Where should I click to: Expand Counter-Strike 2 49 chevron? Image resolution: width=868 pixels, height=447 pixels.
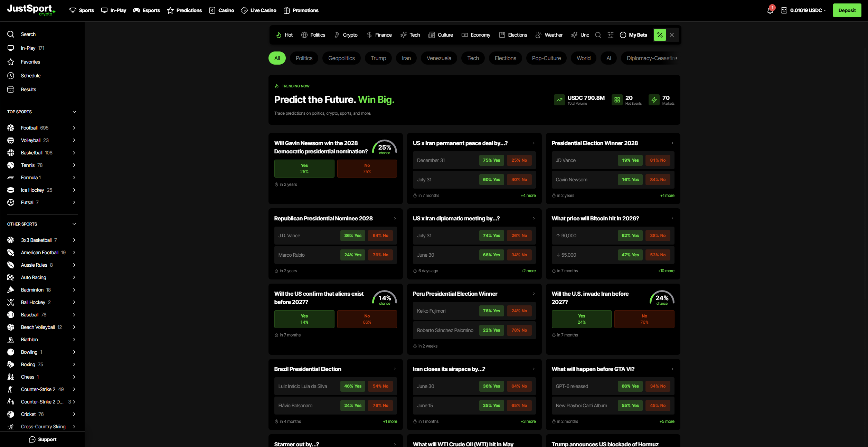point(74,389)
